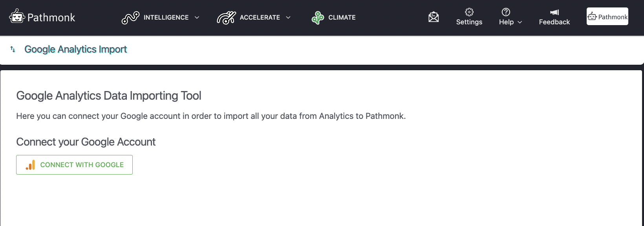Click the Help question mark icon
Image resolution: width=644 pixels, height=226 pixels.
[506, 11]
